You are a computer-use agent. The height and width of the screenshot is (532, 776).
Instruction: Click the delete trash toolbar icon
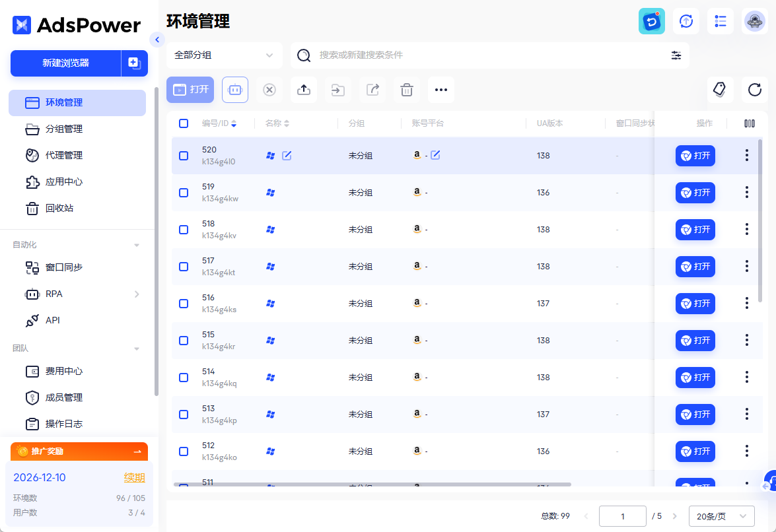[407, 90]
